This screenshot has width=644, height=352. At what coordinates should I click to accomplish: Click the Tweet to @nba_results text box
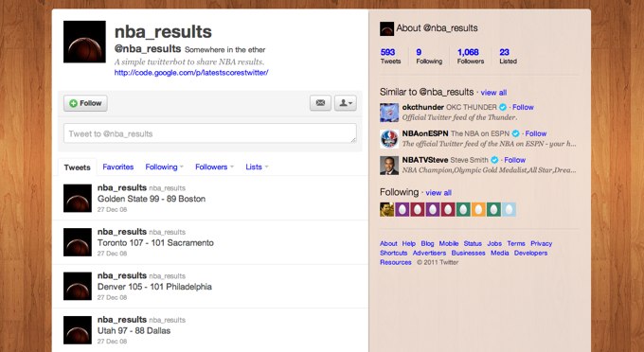coord(210,133)
